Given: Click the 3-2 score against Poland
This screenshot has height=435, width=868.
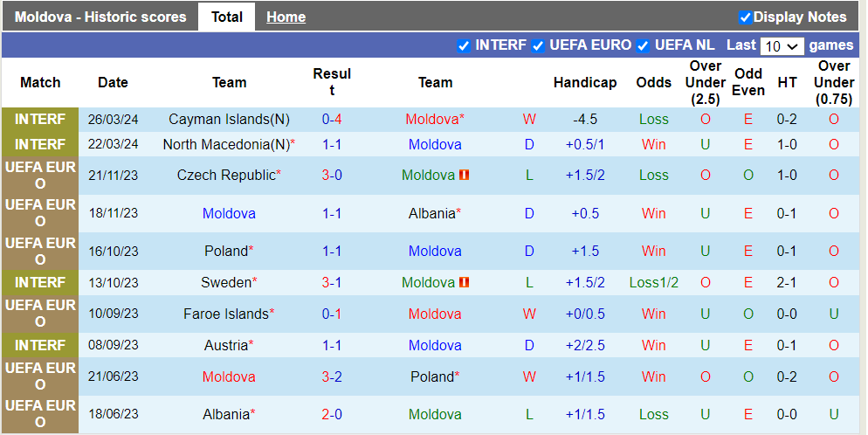Looking at the screenshot, I should coord(332,376).
